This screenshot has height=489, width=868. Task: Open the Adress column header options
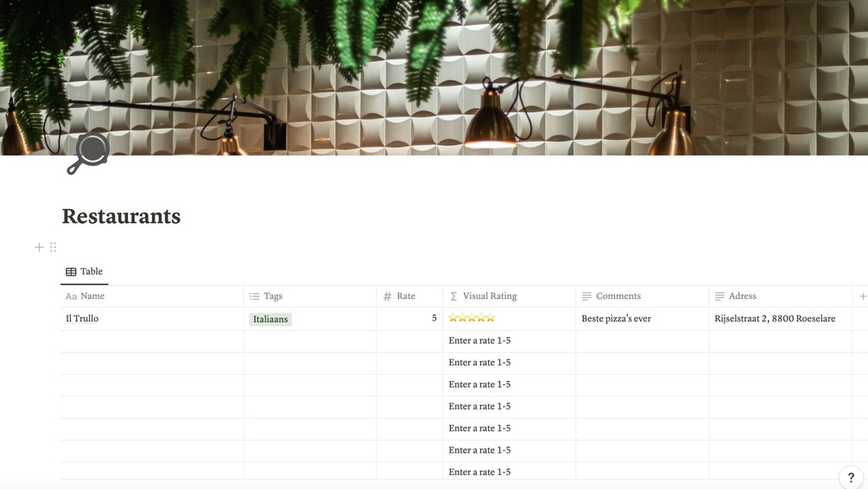click(781, 296)
